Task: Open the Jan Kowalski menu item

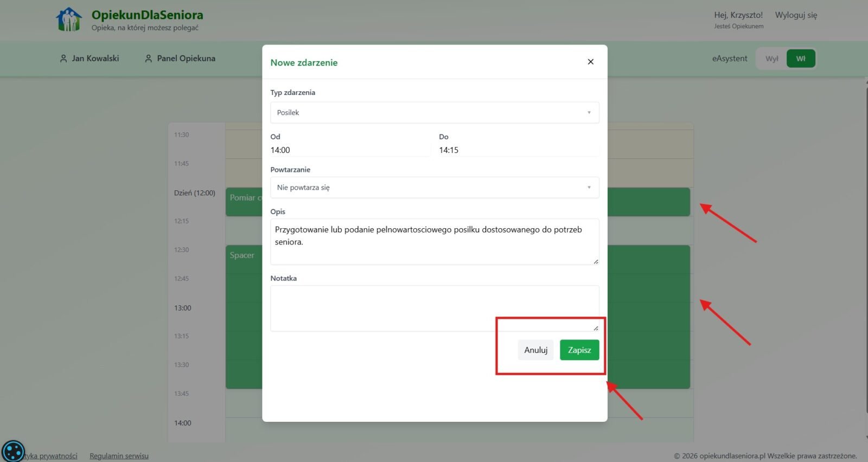Action: tap(95, 59)
